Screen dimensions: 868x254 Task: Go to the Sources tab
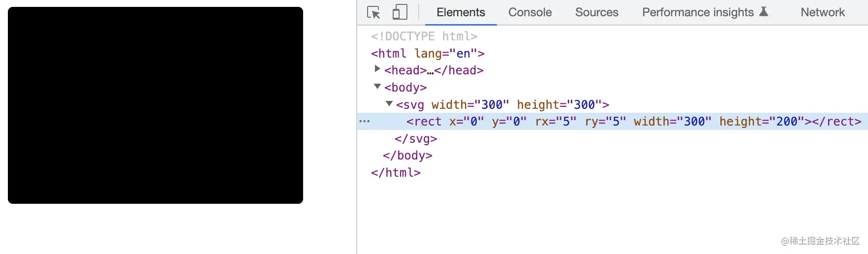(596, 12)
